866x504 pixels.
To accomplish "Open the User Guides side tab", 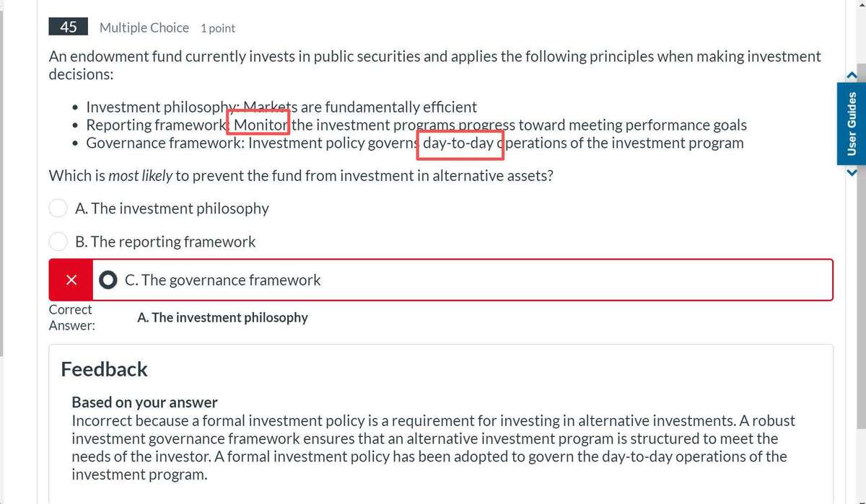I will tap(852, 123).
